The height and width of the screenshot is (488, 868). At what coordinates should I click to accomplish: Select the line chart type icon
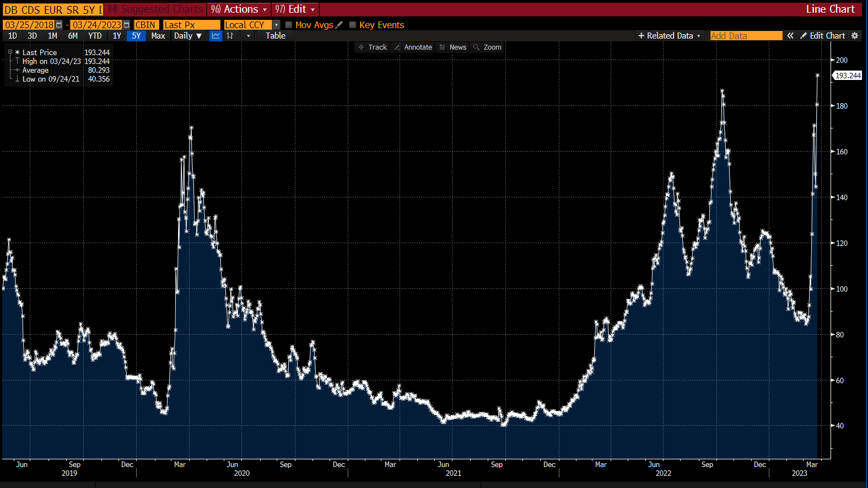[x=216, y=36]
